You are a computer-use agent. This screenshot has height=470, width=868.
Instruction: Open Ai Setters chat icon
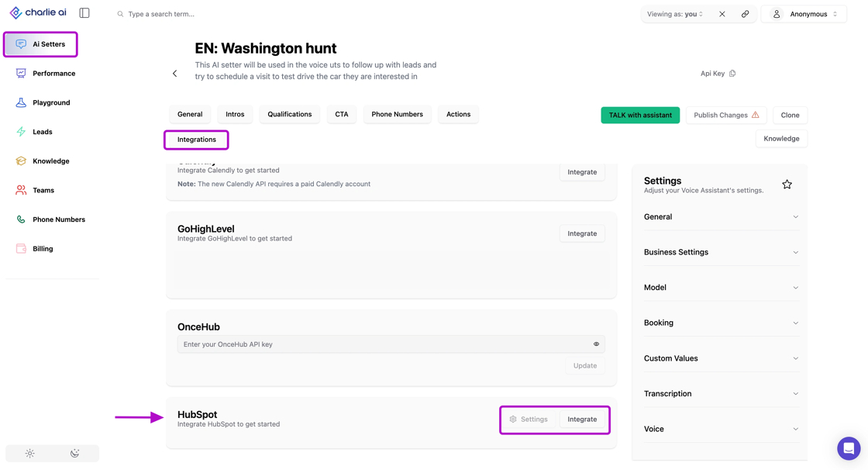pos(21,43)
